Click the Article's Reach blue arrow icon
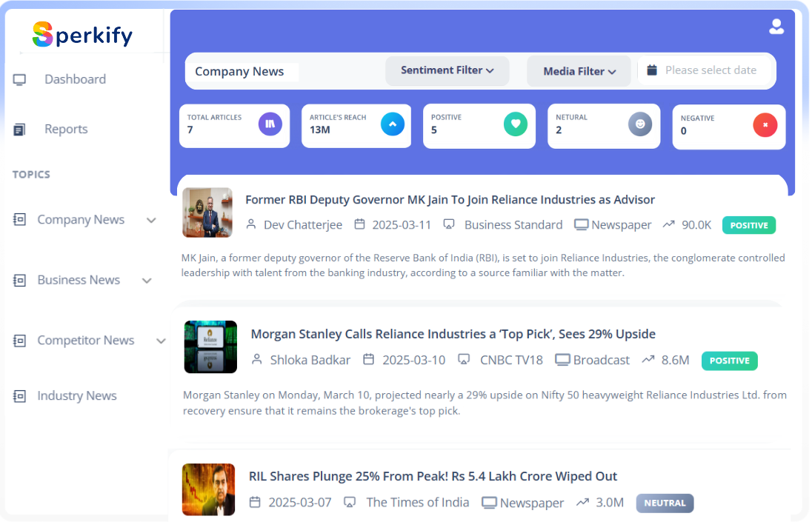812x522 pixels. point(393,124)
